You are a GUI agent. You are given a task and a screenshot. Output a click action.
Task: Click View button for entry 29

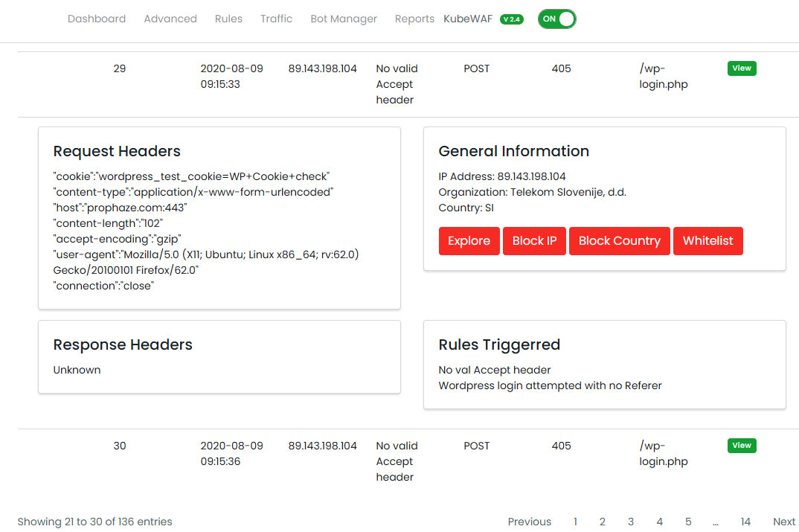(742, 68)
